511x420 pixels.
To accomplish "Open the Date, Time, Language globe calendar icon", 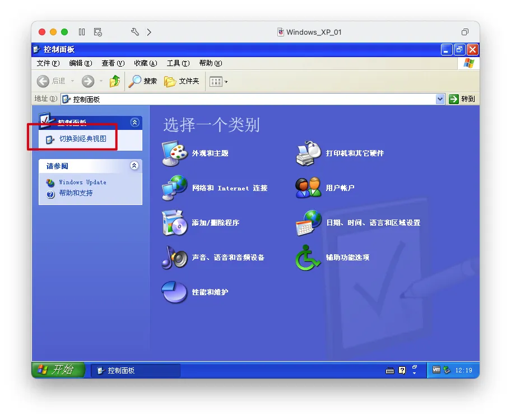I will point(309,223).
